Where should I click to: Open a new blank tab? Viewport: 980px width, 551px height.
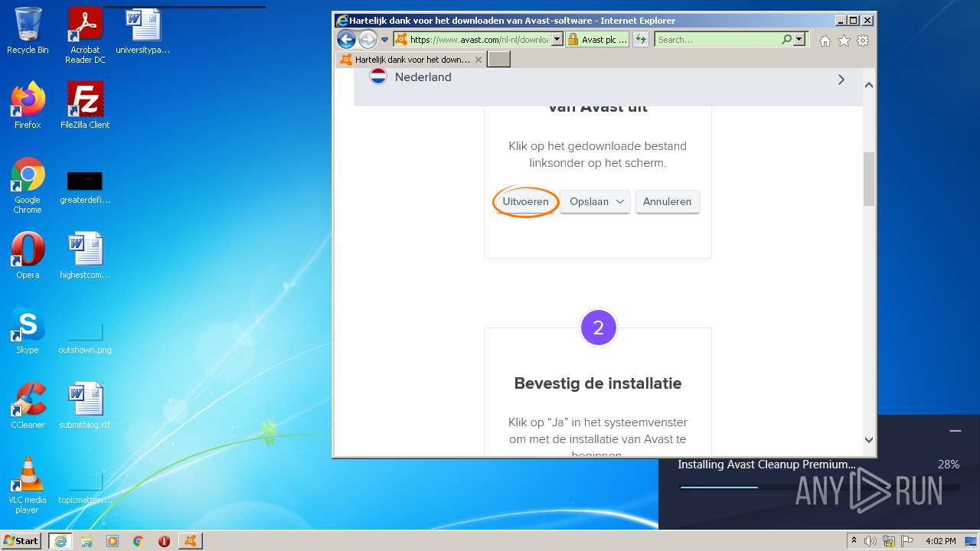pos(498,59)
